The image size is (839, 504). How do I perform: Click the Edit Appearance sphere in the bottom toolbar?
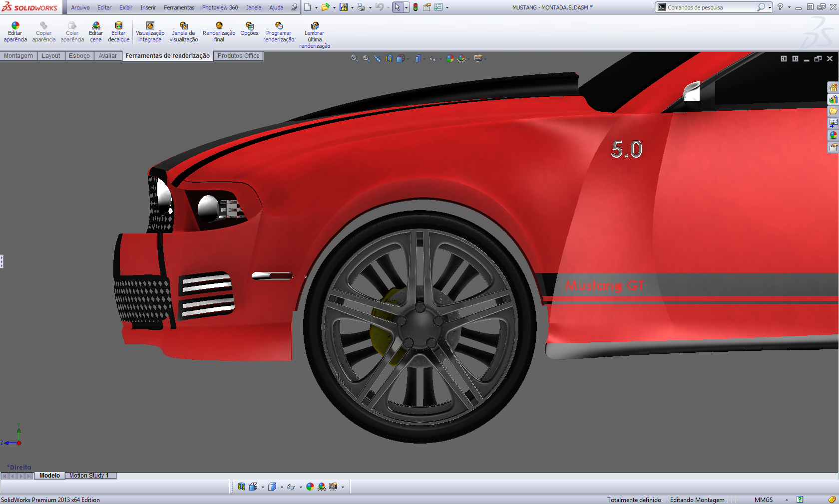(310, 487)
